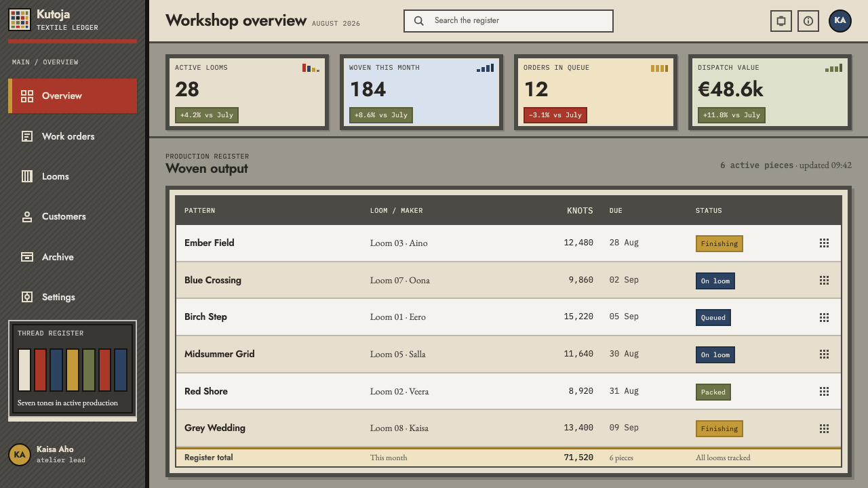Click the magnifier icon in the search box
The height and width of the screenshot is (488, 868).
point(419,21)
